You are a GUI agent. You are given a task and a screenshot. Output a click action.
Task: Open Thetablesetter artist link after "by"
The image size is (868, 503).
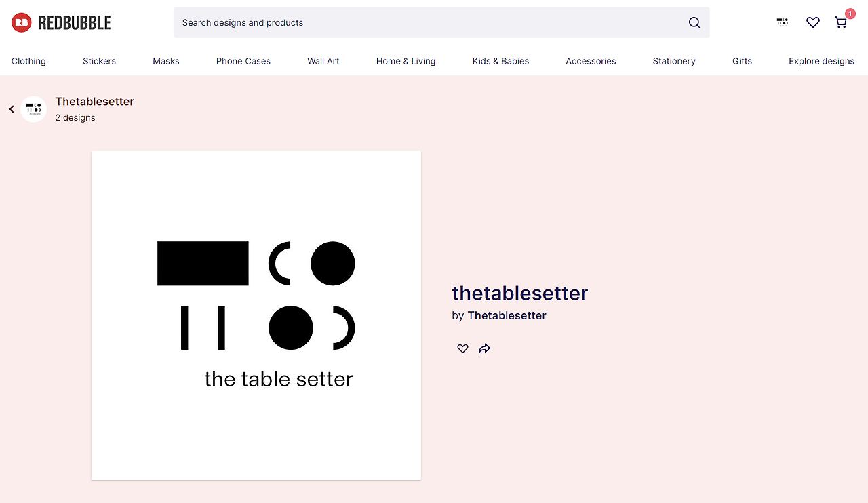point(507,315)
